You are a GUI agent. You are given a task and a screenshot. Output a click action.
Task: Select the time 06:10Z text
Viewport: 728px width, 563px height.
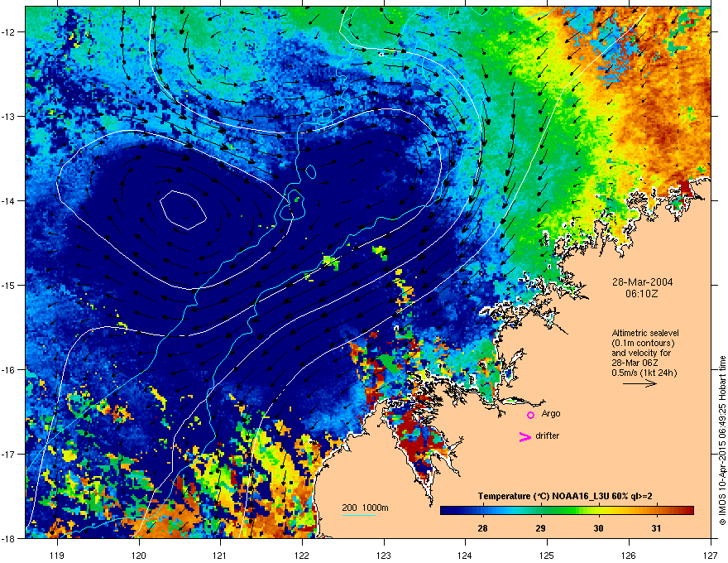coord(642,294)
